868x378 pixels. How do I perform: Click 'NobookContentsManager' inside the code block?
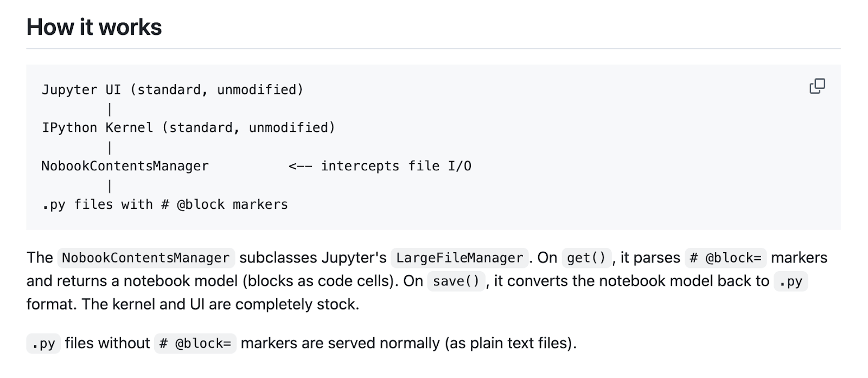(x=125, y=166)
